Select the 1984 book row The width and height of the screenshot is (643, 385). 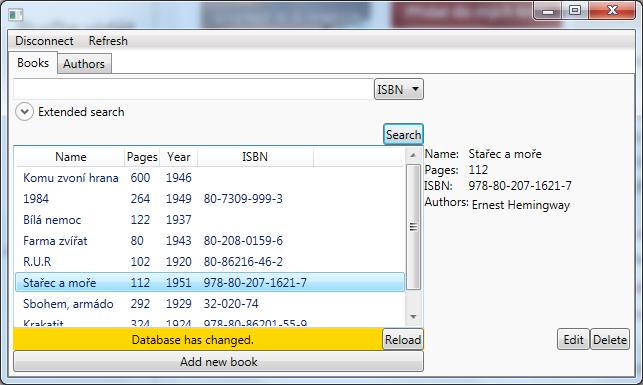click(x=210, y=199)
